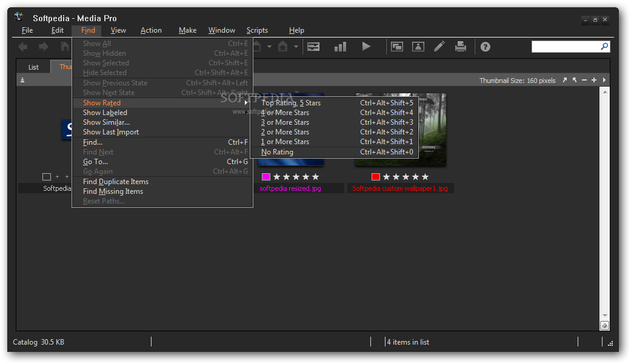
Task: Click the magnifier icon in the search box
Action: coord(604,47)
